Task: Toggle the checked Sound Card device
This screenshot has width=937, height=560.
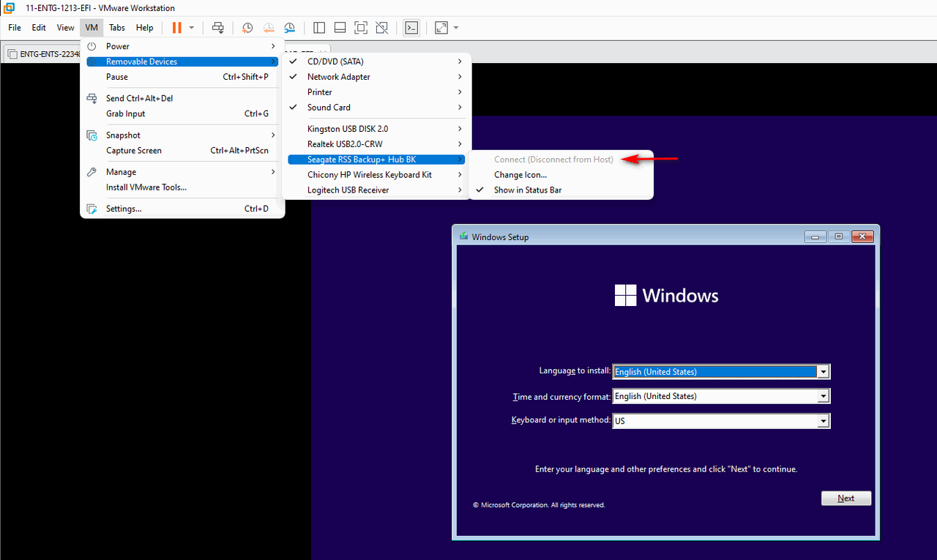Action: point(376,108)
